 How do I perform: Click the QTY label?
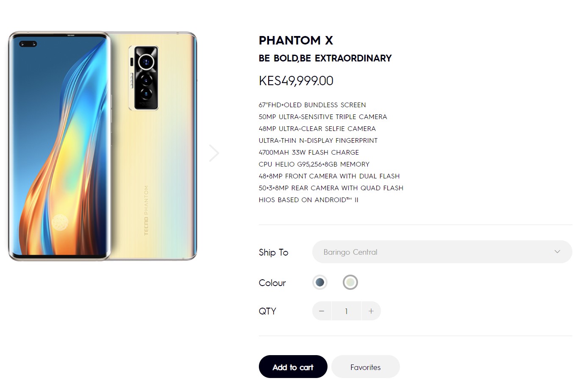point(267,311)
